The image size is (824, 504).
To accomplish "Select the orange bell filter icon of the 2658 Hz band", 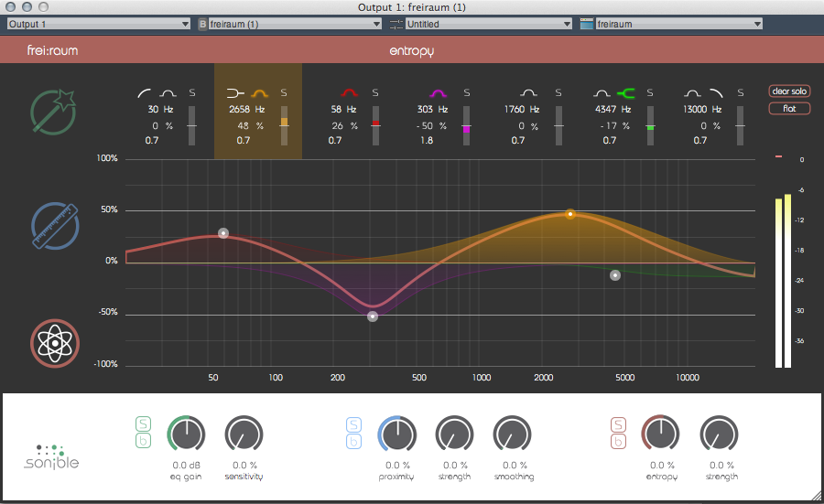I will click(259, 92).
